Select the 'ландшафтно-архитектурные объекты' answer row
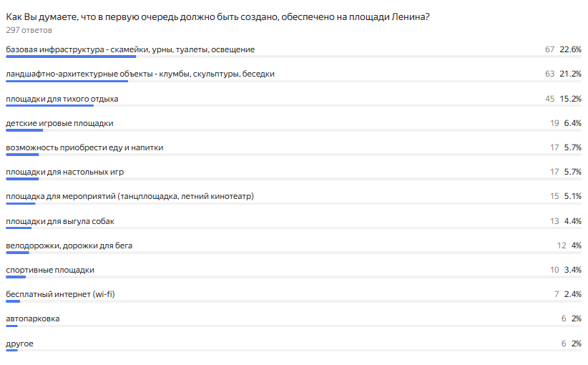This screenshot has width=588, height=365. (293, 75)
